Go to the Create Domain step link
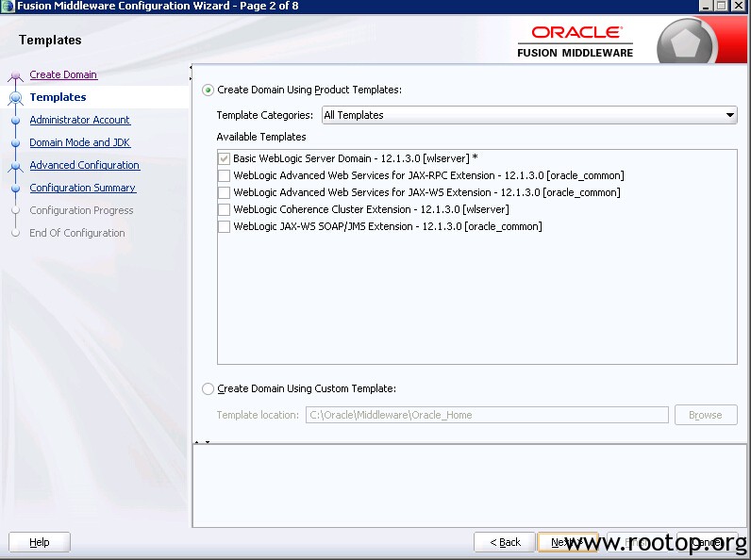Screen dimensions: 751x560 coord(63,74)
